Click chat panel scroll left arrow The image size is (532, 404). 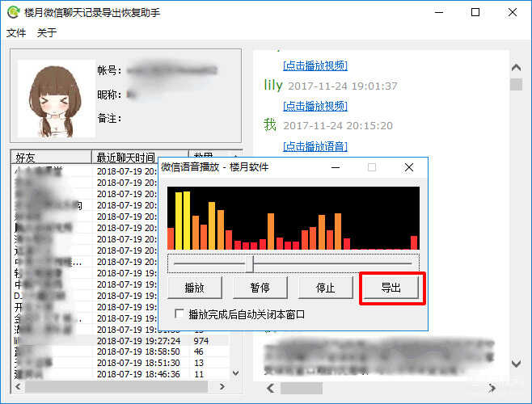[x=270, y=389]
